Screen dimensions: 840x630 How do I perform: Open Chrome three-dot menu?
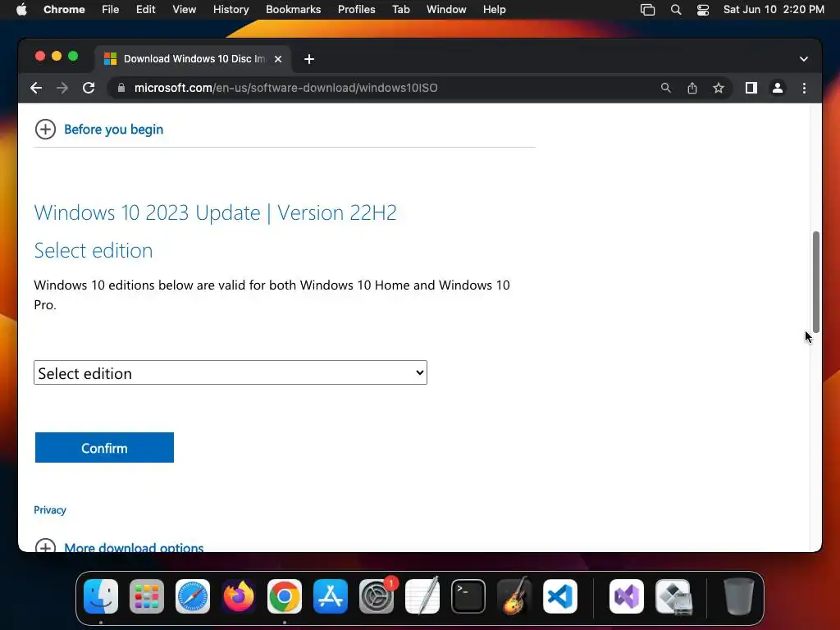(804, 88)
